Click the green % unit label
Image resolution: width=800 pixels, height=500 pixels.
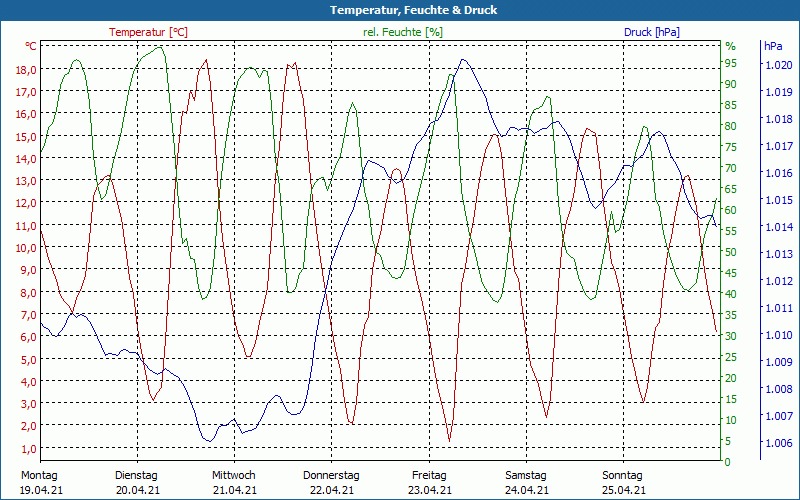730,46
